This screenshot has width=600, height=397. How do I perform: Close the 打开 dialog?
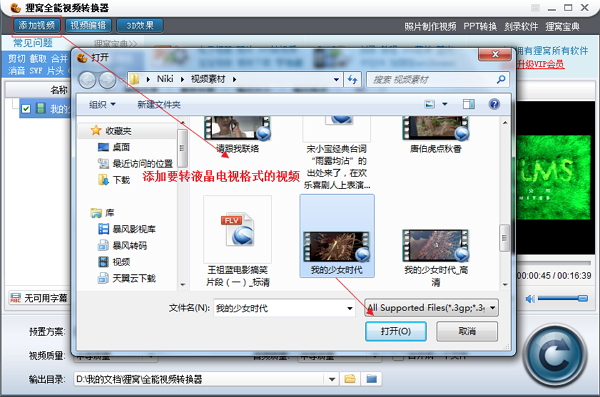pyautogui.click(x=495, y=54)
